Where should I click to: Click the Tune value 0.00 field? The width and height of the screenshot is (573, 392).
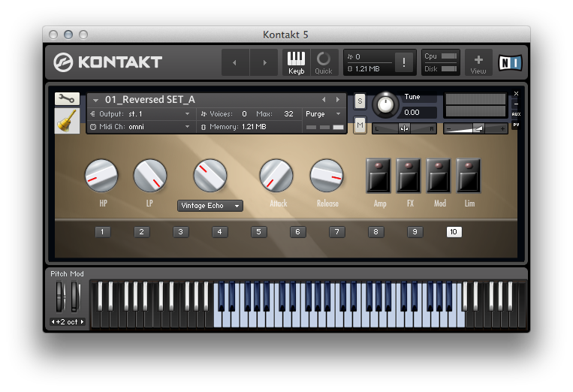pyautogui.click(x=418, y=113)
